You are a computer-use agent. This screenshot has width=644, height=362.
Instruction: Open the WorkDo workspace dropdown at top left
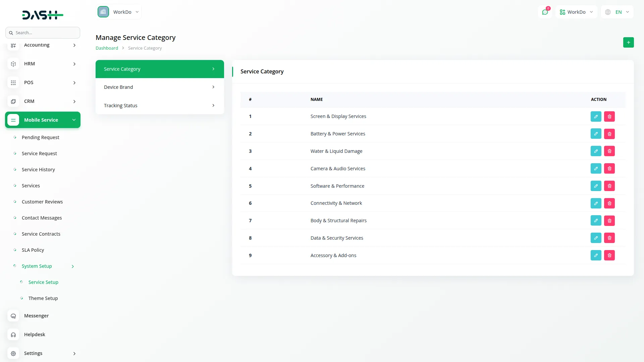tap(119, 12)
